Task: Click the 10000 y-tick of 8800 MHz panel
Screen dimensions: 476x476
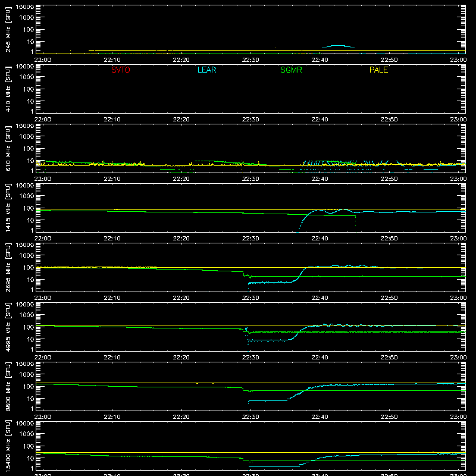Action: [25, 364]
